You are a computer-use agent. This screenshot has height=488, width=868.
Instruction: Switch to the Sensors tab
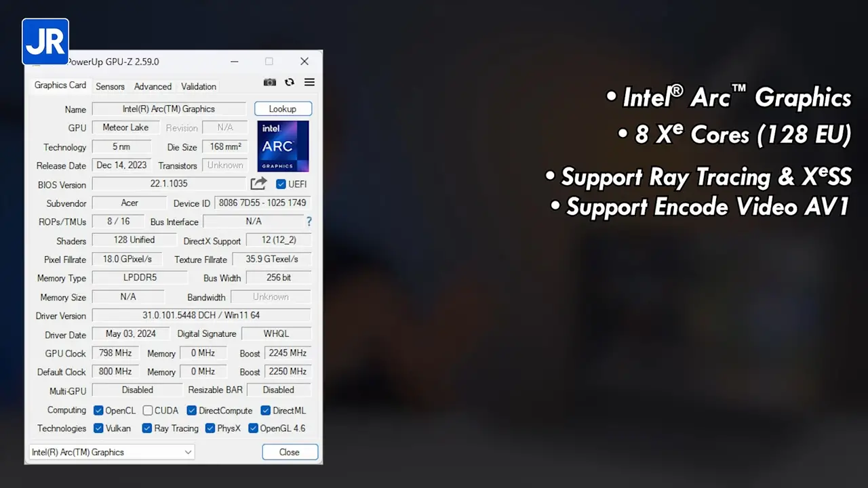pyautogui.click(x=110, y=87)
